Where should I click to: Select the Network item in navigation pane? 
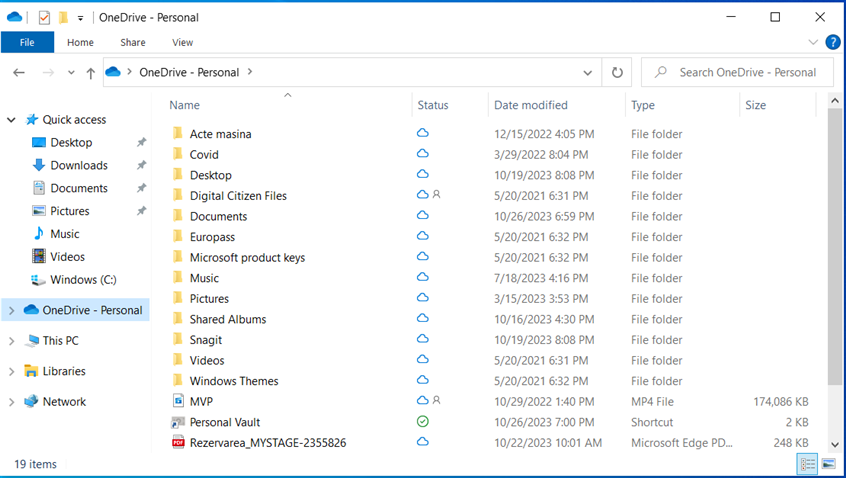click(x=64, y=402)
